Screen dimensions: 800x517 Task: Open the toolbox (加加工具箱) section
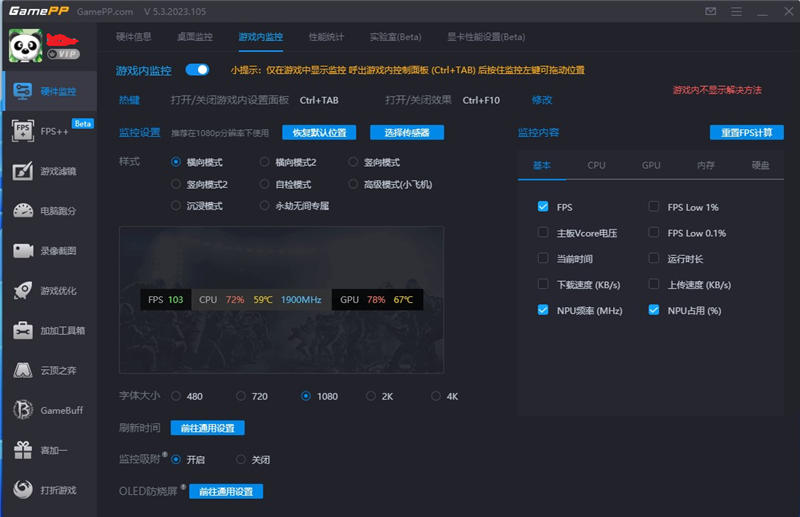point(50,331)
